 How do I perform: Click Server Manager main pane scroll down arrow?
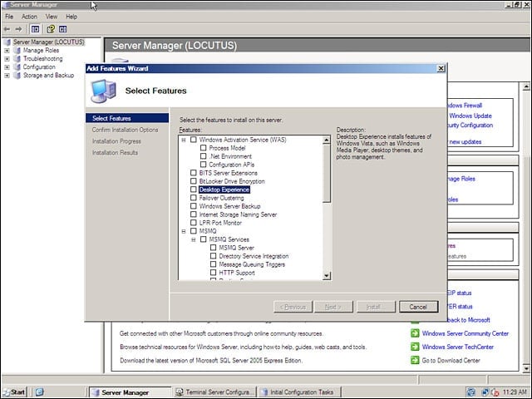pyautogui.click(x=526, y=368)
